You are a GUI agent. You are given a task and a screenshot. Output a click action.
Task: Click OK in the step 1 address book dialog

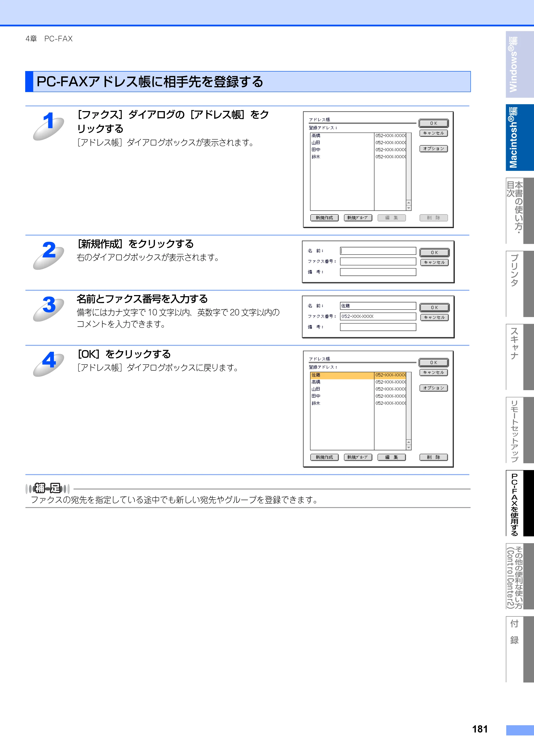pos(434,123)
